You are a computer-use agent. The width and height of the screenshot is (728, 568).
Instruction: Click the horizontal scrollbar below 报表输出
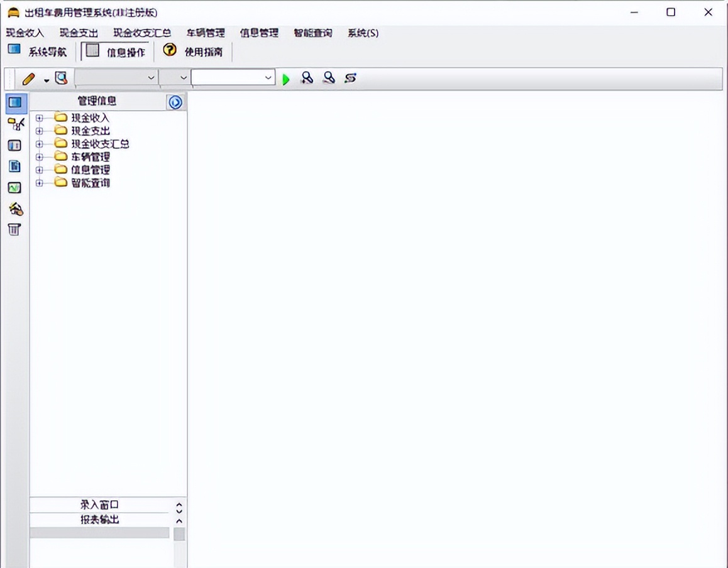[x=101, y=532]
